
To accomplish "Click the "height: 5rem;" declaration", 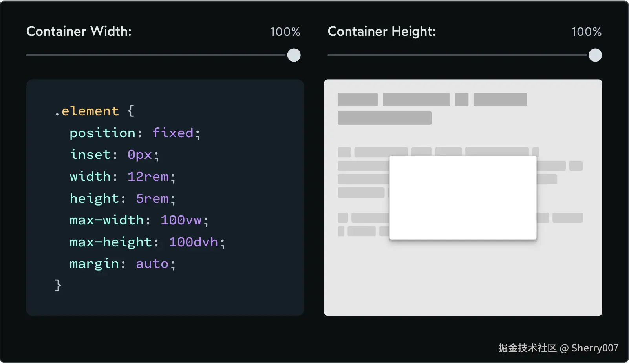I will (123, 198).
